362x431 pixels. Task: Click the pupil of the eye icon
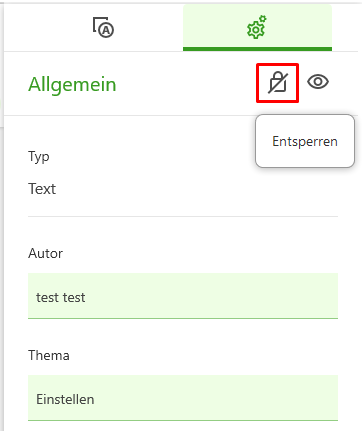tap(318, 82)
